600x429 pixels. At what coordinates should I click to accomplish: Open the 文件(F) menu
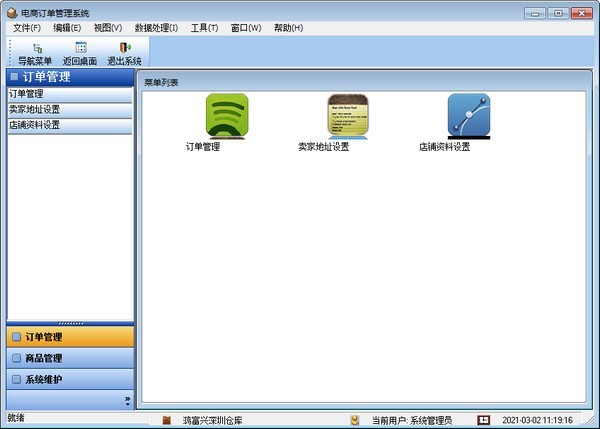point(27,27)
